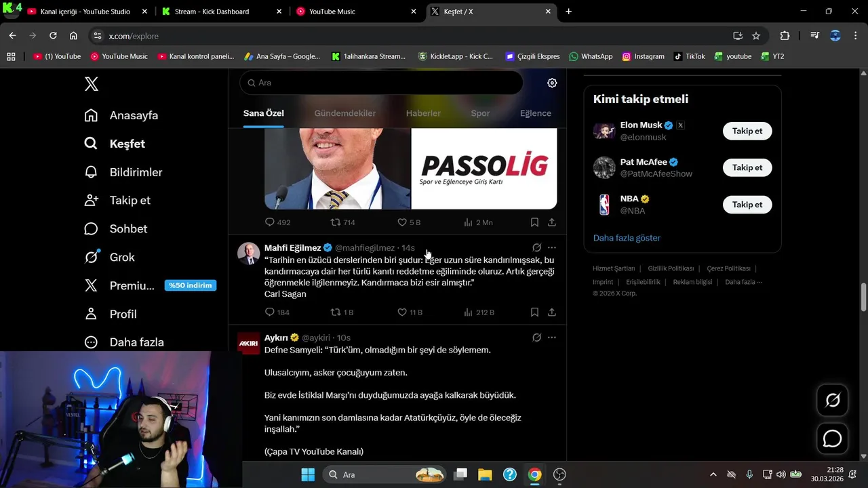Open more options on Aykırı post
This screenshot has height=488, width=868.
(552, 338)
